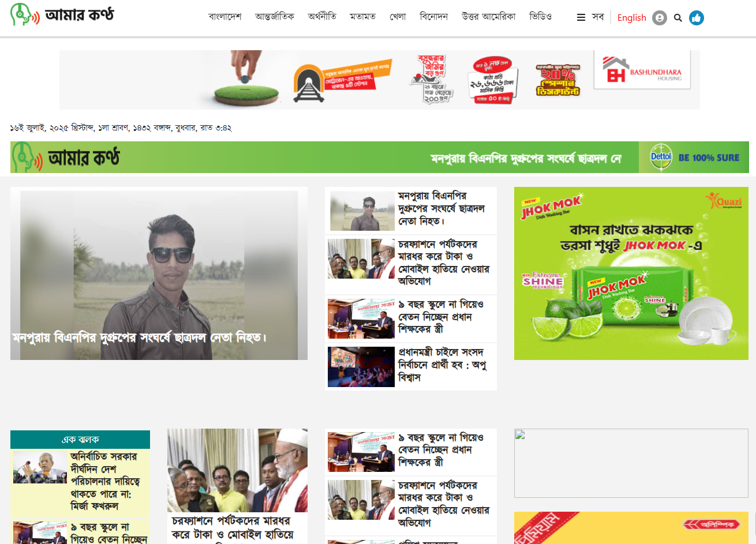This screenshot has width=756, height=544.
Task: Select the অর্থনীতি menu item
Action: coord(322,17)
